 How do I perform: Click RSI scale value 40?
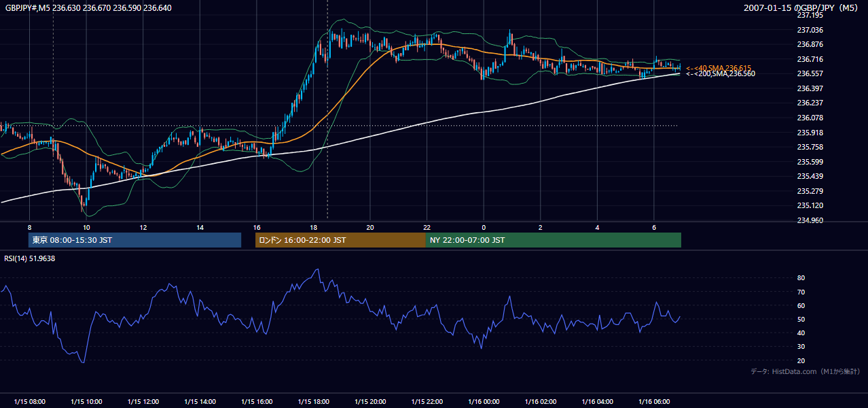point(801,333)
